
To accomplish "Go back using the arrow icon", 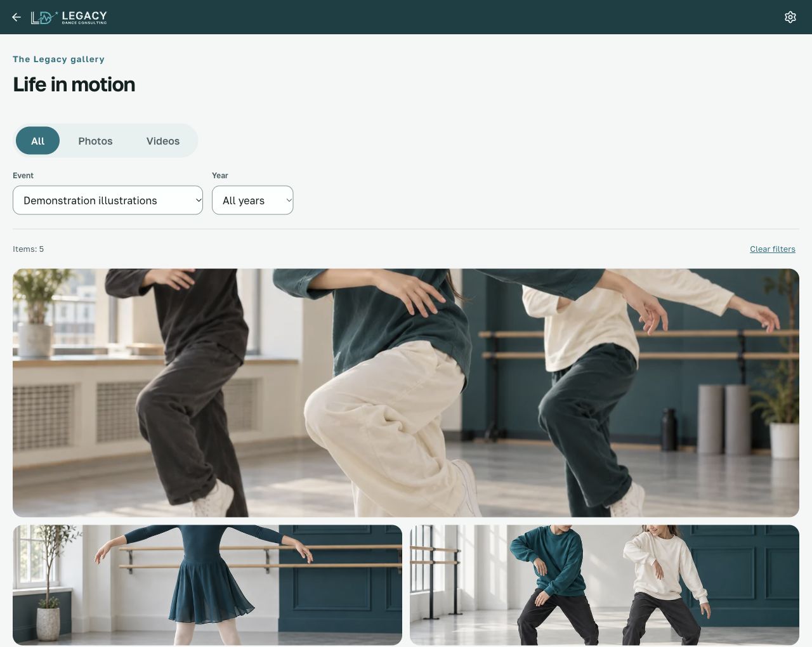I will coord(16,17).
